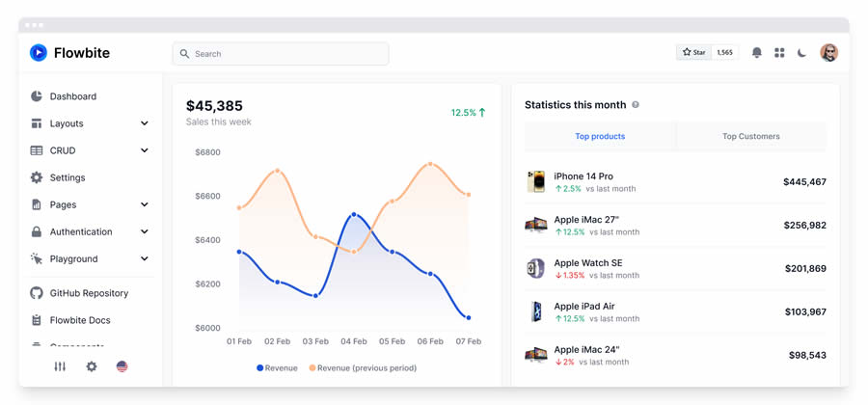Click the statistics help question icon
The height and width of the screenshot is (405, 868).
pos(636,105)
